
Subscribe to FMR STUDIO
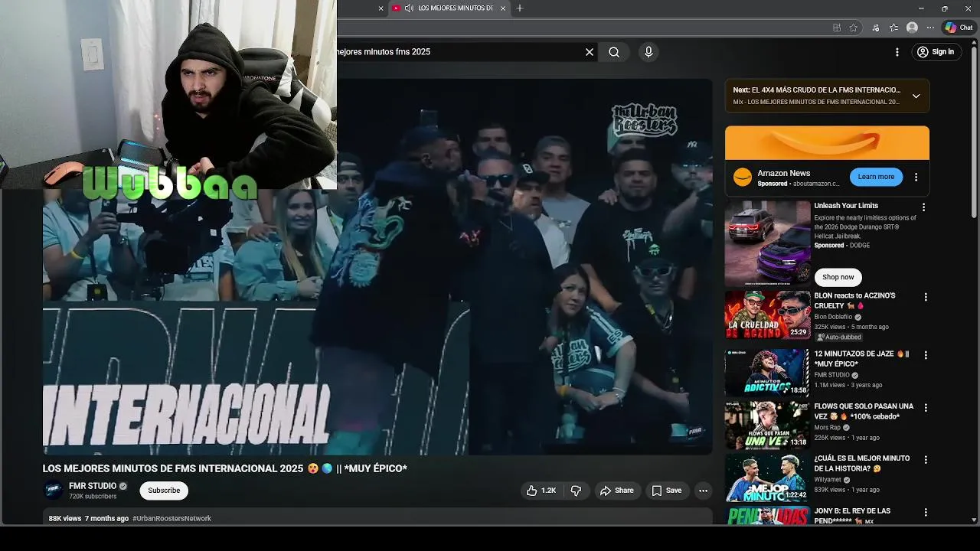click(164, 491)
